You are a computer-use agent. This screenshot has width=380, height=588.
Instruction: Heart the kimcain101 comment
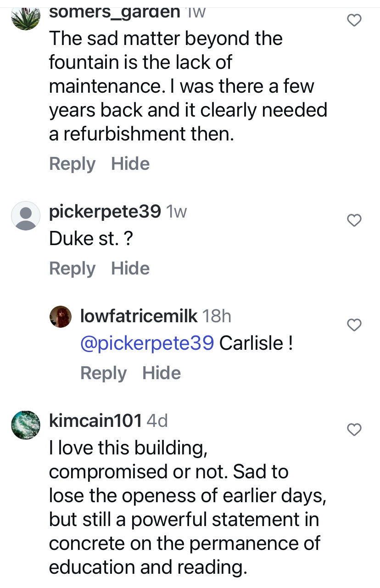(354, 430)
